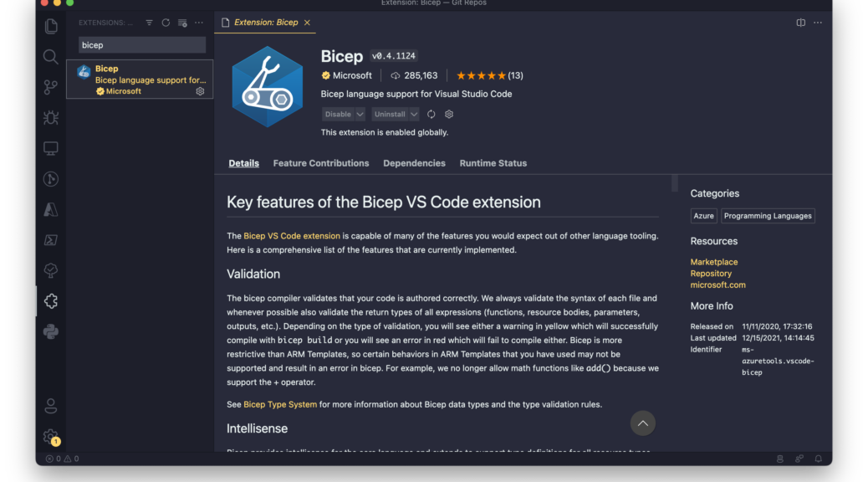Switch to Feature Contributions tab
868x482 pixels.
coord(321,163)
